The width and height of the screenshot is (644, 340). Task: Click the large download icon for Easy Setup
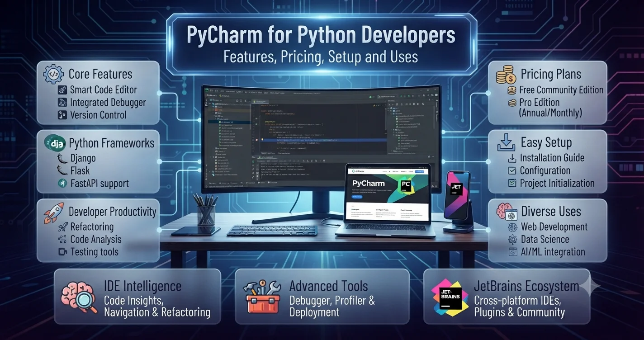point(507,143)
